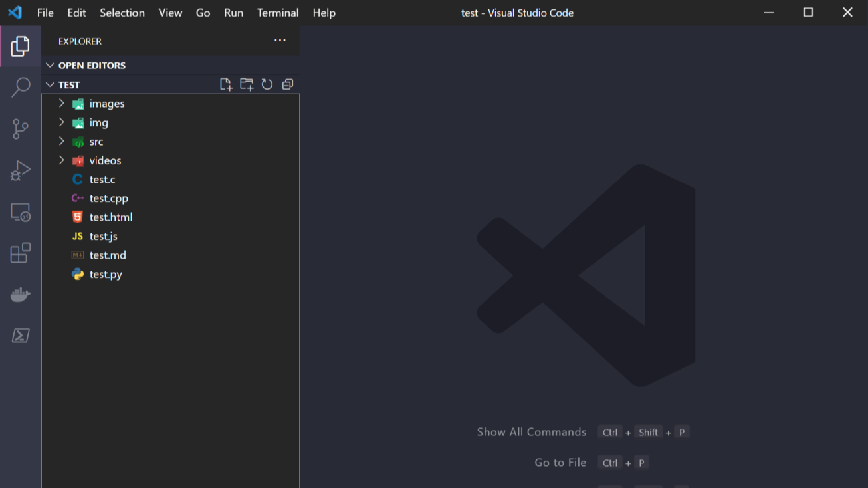Open the Extensions view
868x488 pixels.
click(21, 253)
